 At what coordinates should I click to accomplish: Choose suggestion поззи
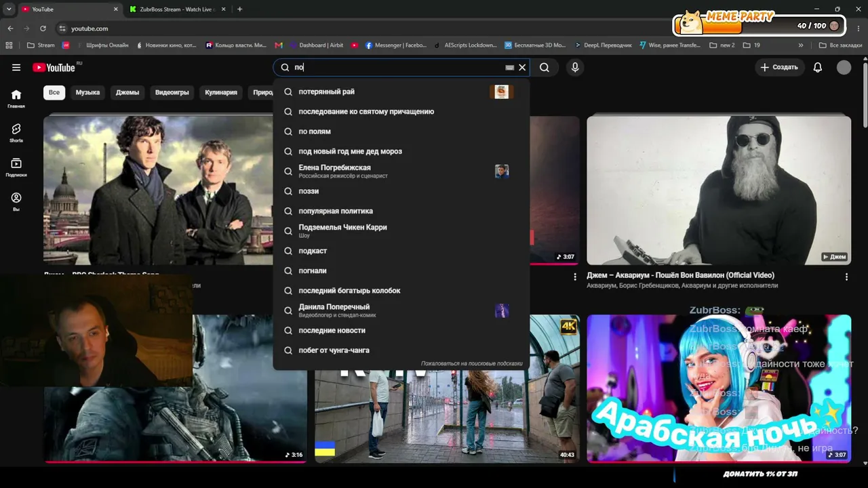pos(401,191)
